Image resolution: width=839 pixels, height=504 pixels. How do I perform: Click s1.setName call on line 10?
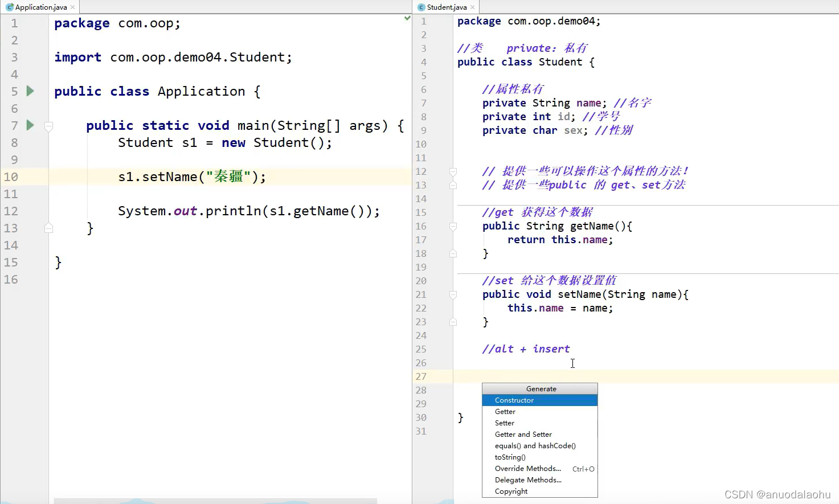click(x=192, y=177)
